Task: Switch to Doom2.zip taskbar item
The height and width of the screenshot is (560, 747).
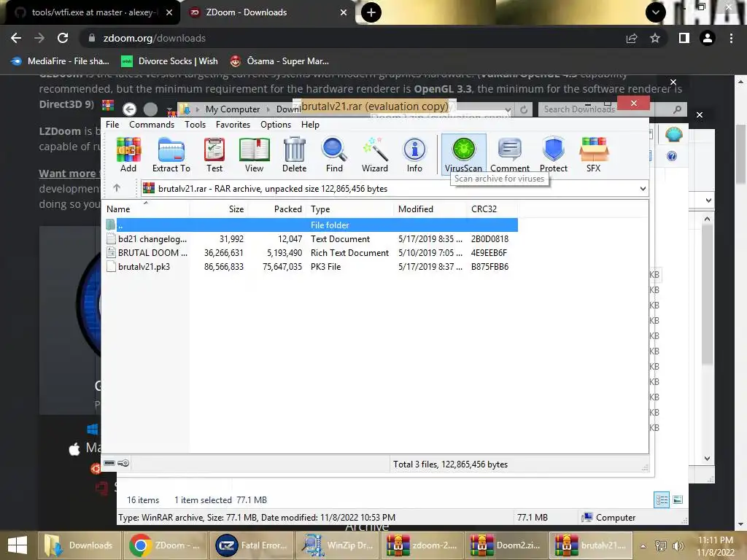Action: coord(506,545)
